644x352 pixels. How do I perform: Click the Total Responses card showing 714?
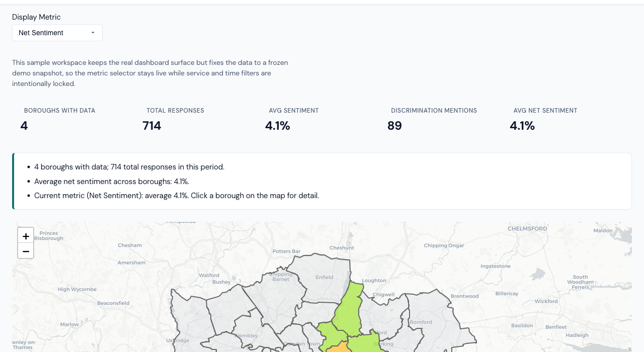pyautogui.click(x=175, y=119)
